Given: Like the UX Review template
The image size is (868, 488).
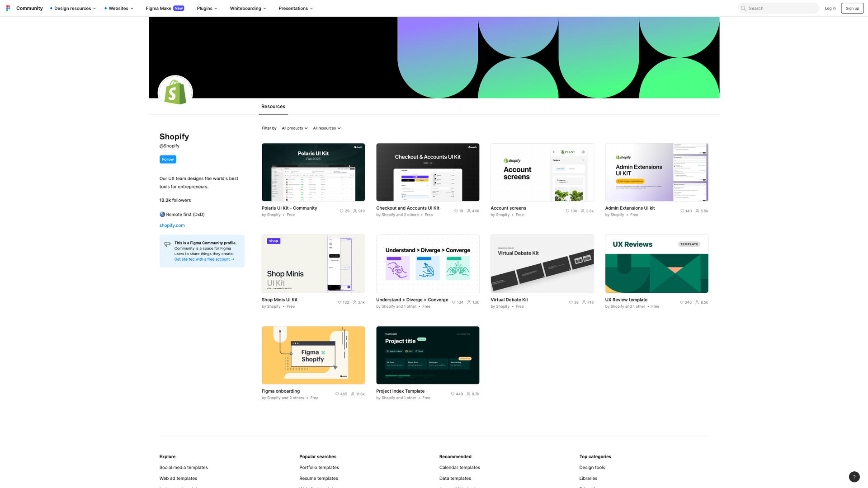Looking at the screenshot, I should (681, 302).
